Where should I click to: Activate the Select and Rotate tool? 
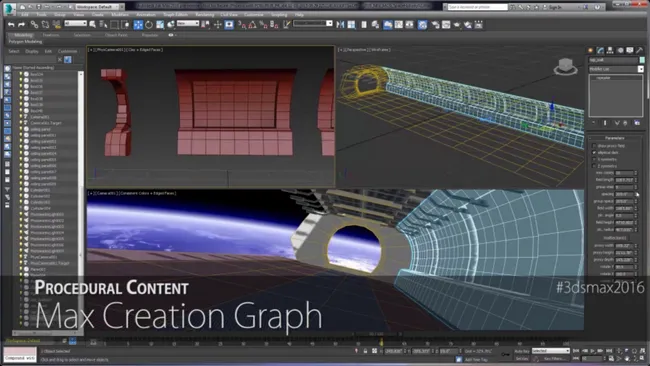point(149,25)
